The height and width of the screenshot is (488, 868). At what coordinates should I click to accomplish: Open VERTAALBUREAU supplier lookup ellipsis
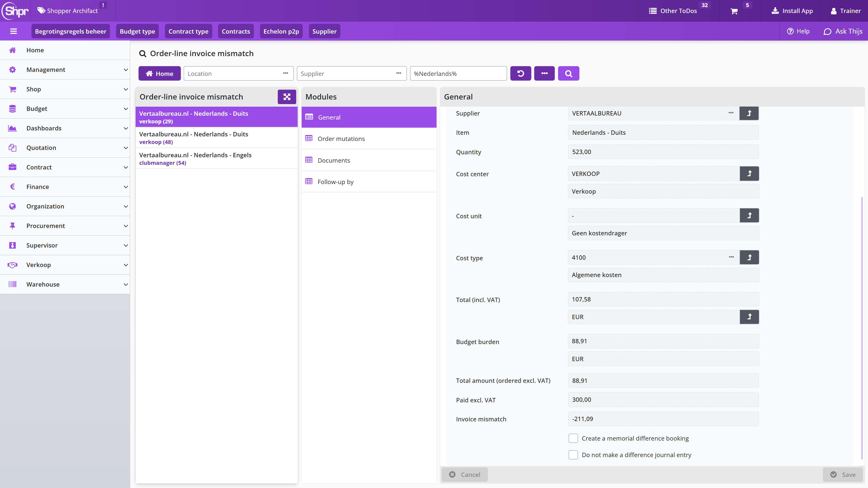click(x=731, y=113)
